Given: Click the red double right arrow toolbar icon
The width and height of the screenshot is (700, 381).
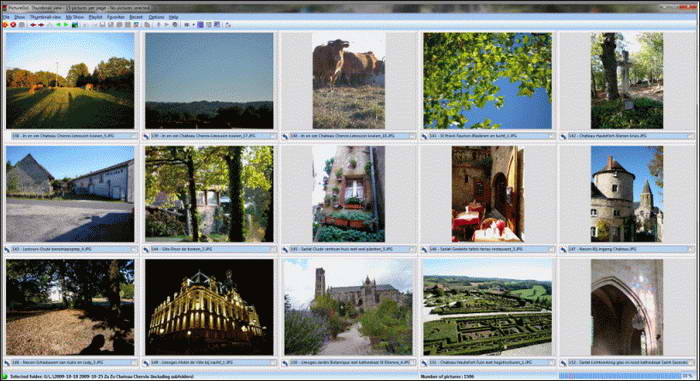Looking at the screenshot, I should tap(41, 25).
